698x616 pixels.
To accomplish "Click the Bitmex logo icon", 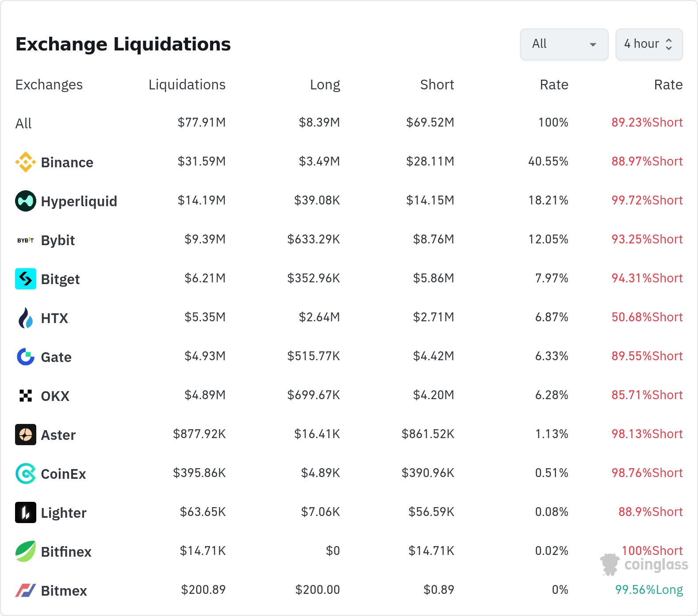I will (x=26, y=590).
